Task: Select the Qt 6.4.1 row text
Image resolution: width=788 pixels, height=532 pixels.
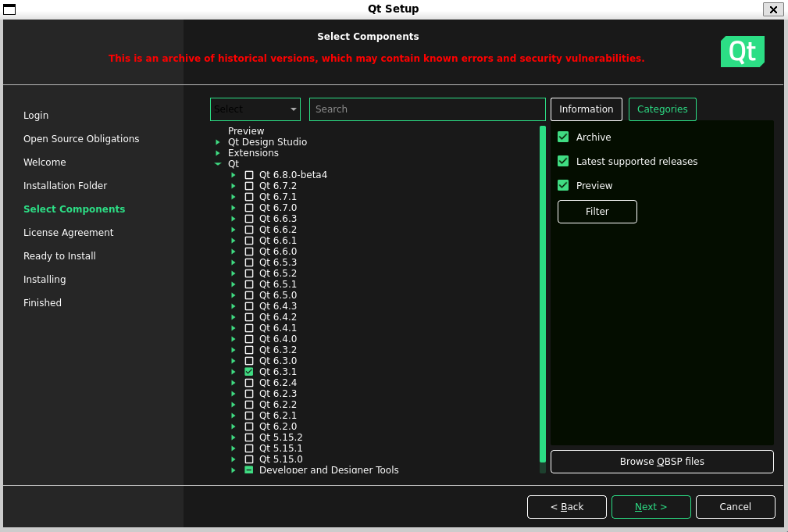Action: [x=278, y=328]
